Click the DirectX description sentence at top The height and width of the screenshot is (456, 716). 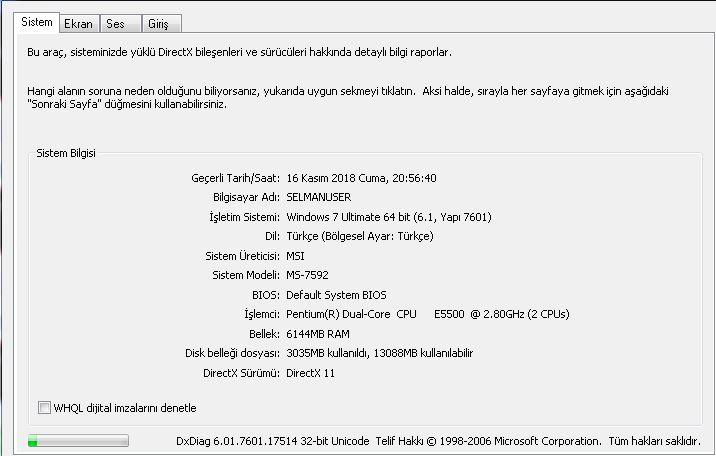point(239,52)
